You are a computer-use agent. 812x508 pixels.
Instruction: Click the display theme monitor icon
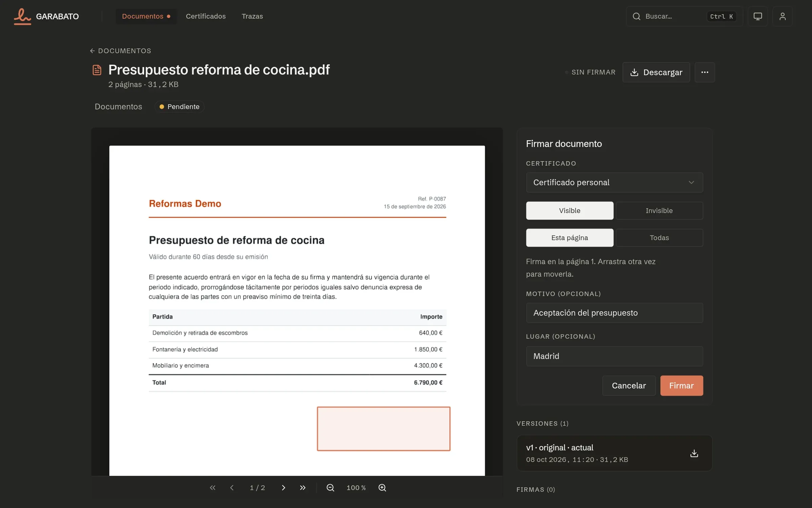click(x=758, y=16)
